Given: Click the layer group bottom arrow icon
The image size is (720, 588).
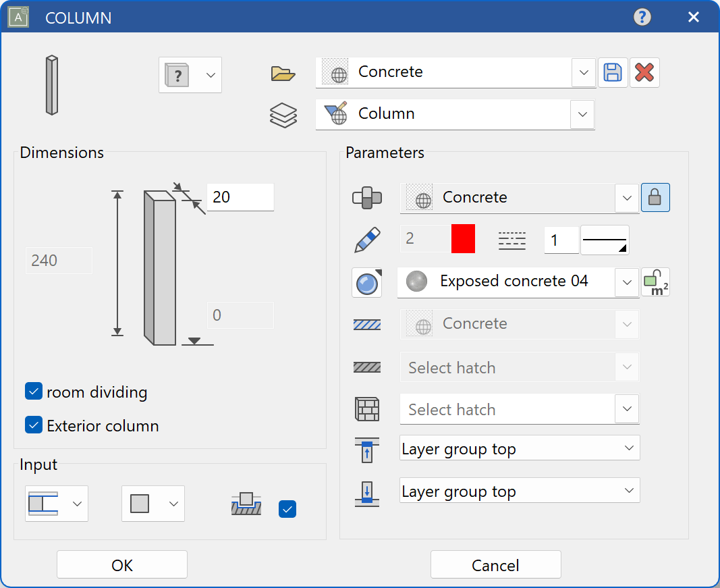Looking at the screenshot, I should 366,491.
